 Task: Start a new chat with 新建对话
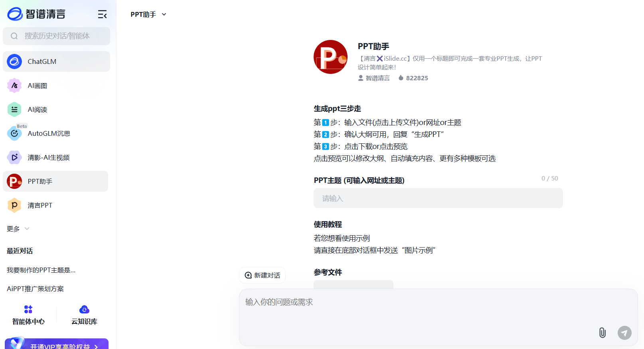pyautogui.click(x=262, y=275)
